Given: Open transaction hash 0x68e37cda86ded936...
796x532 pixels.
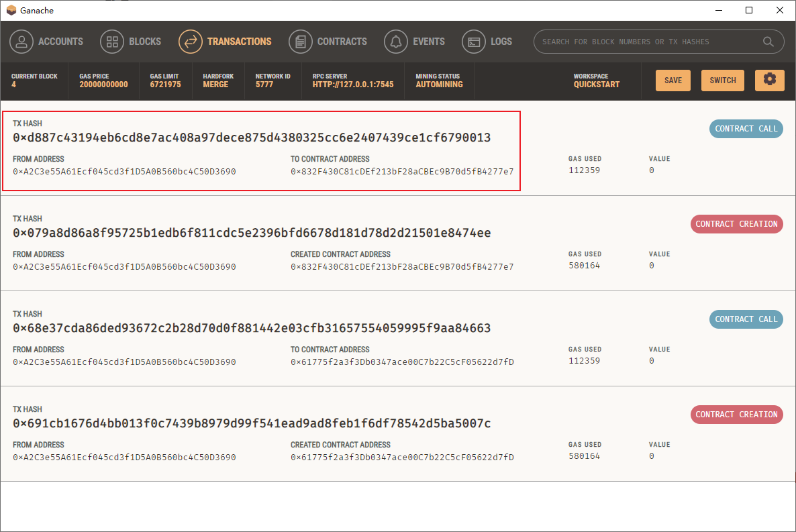Looking at the screenshot, I should (252, 329).
